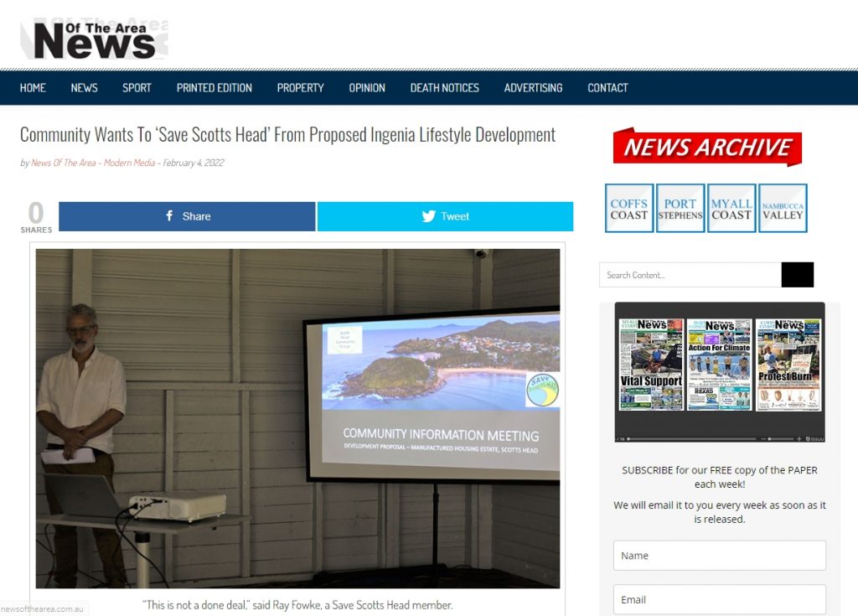Click the issuu logo in viewer
858x616 pixels.
[x=814, y=439]
